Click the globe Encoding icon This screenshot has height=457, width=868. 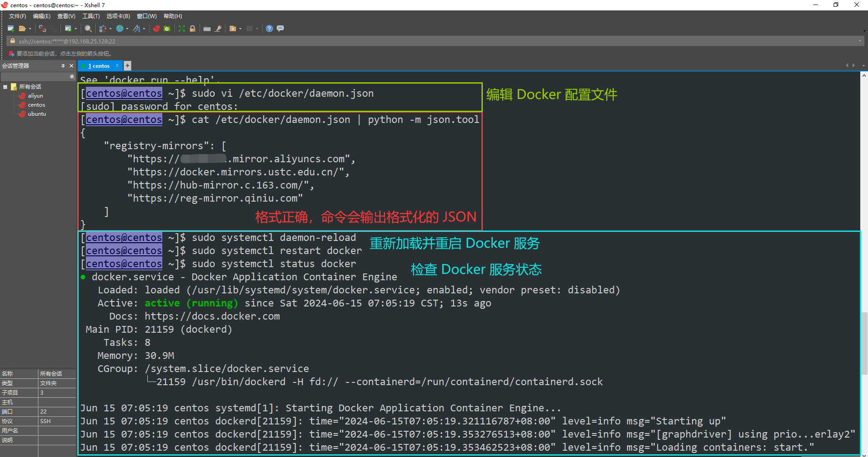[x=120, y=28]
